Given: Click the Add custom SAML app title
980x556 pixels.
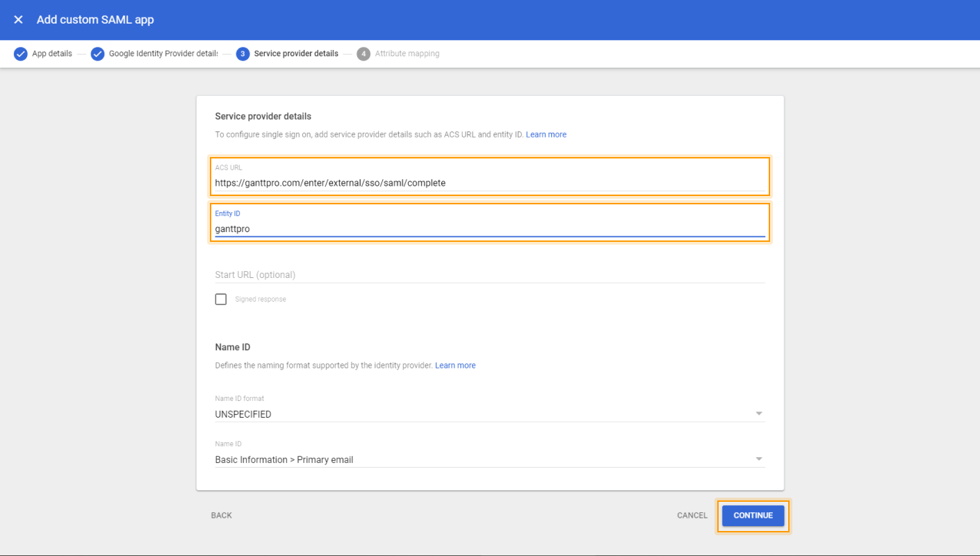Looking at the screenshot, I should (95, 19).
